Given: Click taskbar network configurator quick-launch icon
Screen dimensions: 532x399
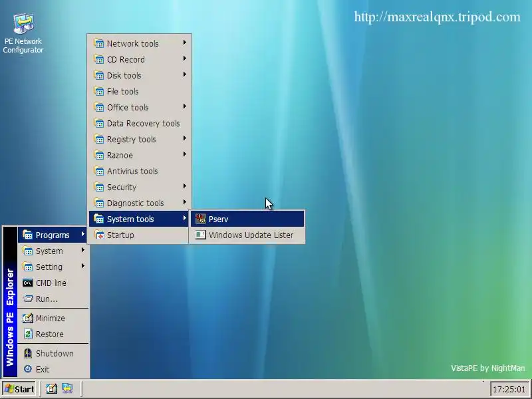Looking at the screenshot, I should point(67,388).
